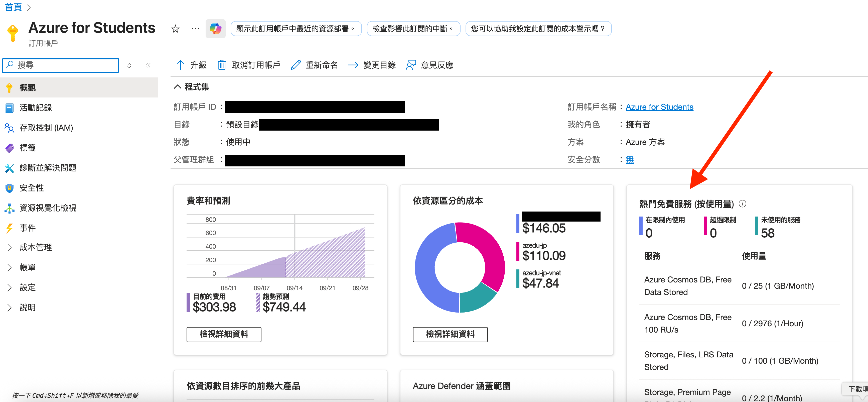Click the 診斷並解決問題 wrench icon
The height and width of the screenshot is (402, 868).
(10, 168)
